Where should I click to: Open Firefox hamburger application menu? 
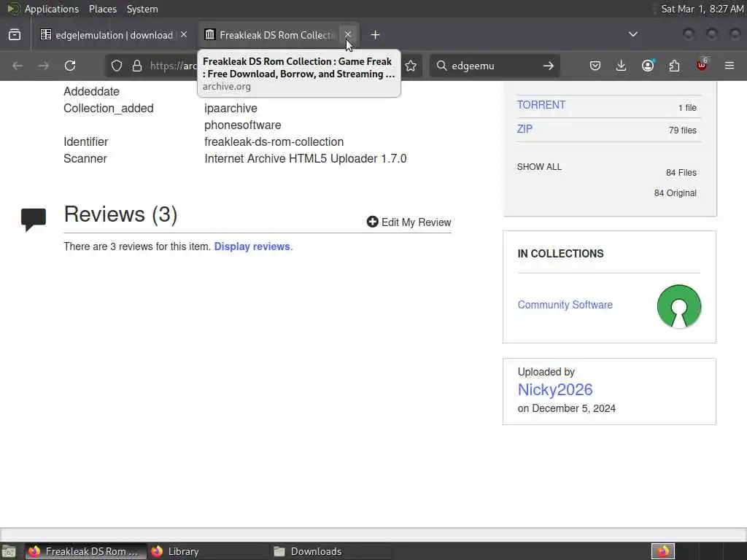[x=729, y=66]
